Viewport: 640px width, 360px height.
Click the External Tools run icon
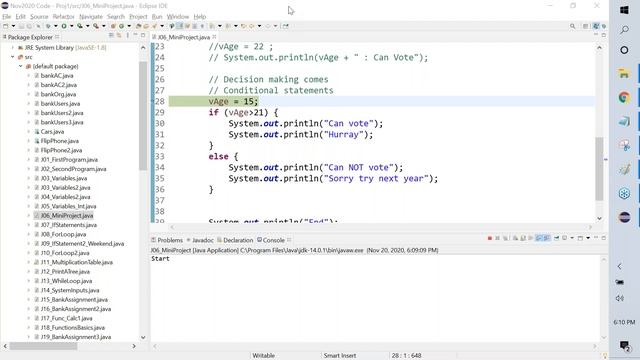pos(96,26)
